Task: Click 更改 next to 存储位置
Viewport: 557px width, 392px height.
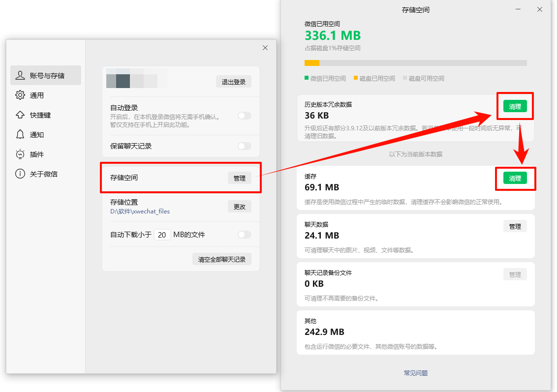Action: point(240,207)
